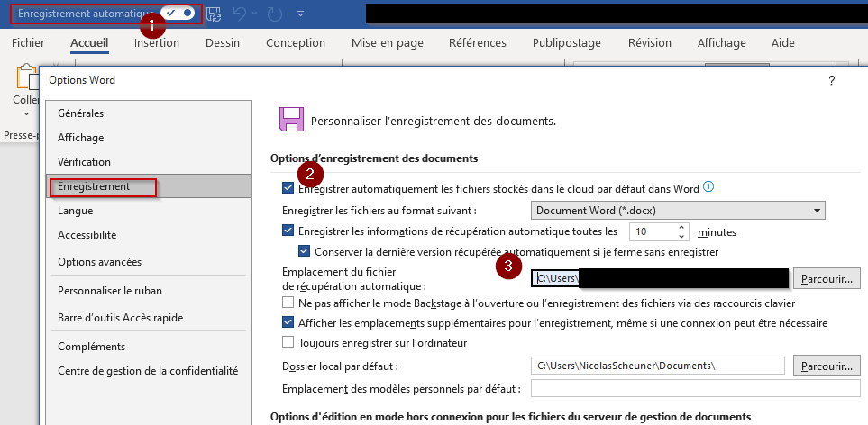Open the Publipostage ribbon tab

567,42
